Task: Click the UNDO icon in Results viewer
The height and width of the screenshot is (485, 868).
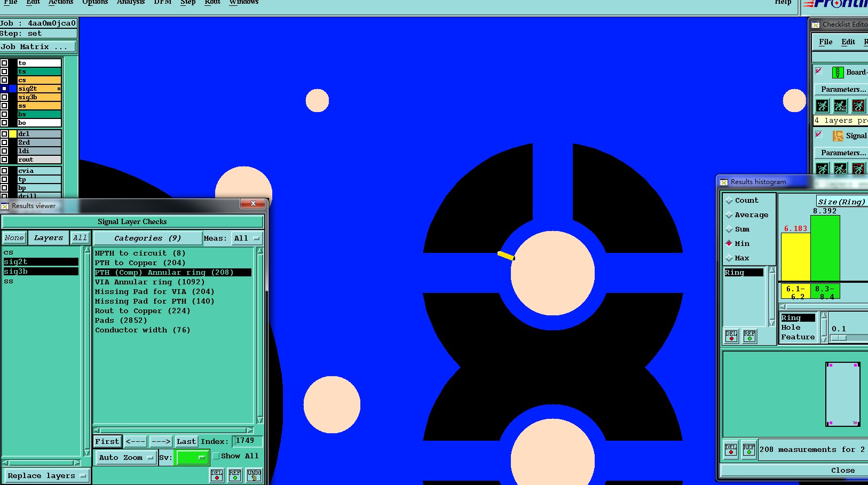Action: tap(254, 475)
